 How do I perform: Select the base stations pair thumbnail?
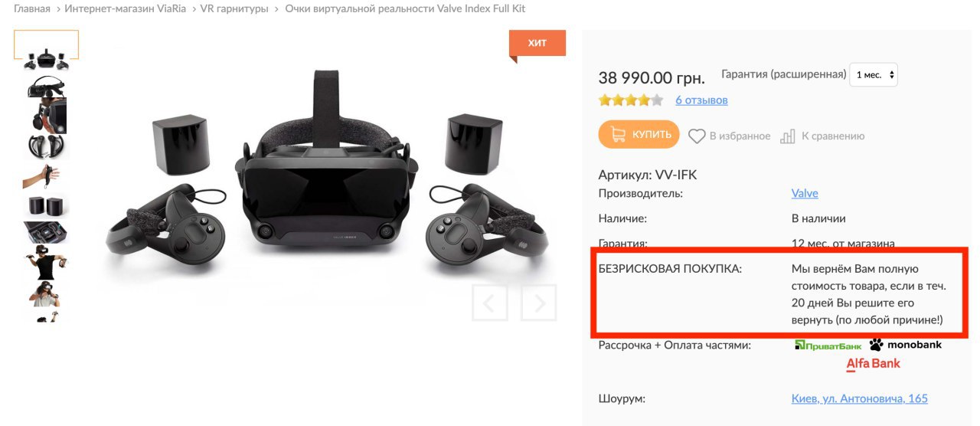[46, 206]
